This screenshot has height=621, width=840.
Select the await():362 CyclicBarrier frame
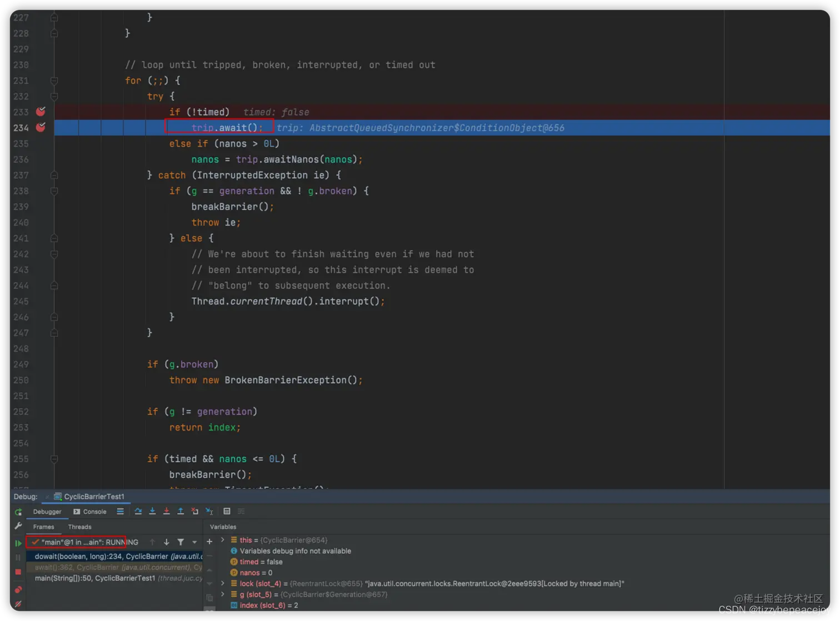pyautogui.click(x=115, y=567)
